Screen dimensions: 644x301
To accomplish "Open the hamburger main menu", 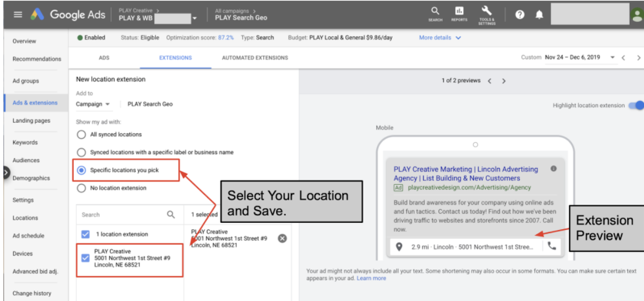I will point(17,15).
